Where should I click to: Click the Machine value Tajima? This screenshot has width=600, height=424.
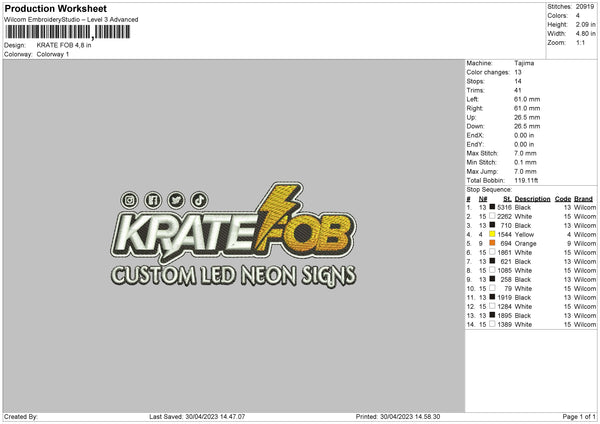point(524,63)
